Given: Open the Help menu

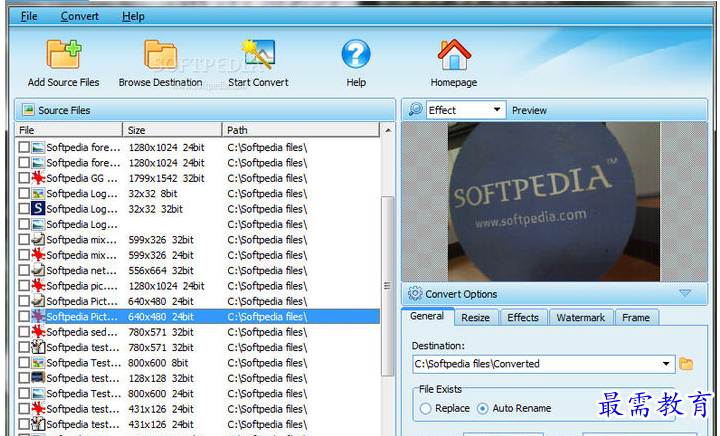Looking at the screenshot, I should pyautogui.click(x=133, y=16).
